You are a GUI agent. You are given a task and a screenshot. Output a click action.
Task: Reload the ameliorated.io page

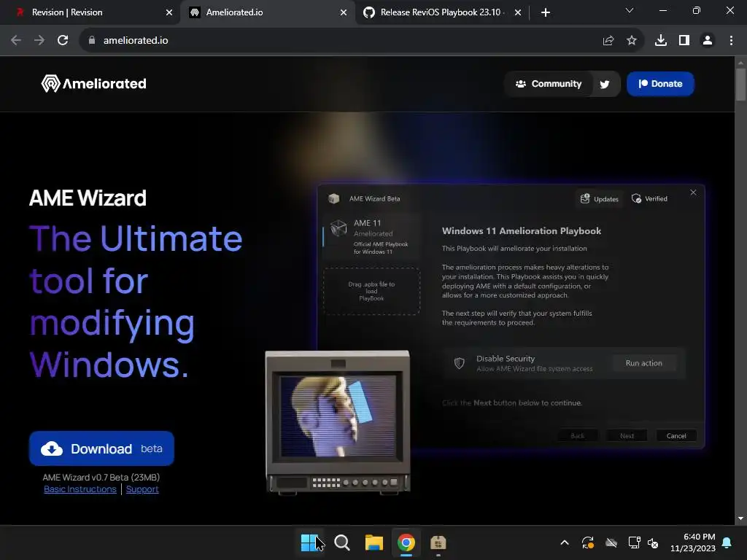(63, 41)
